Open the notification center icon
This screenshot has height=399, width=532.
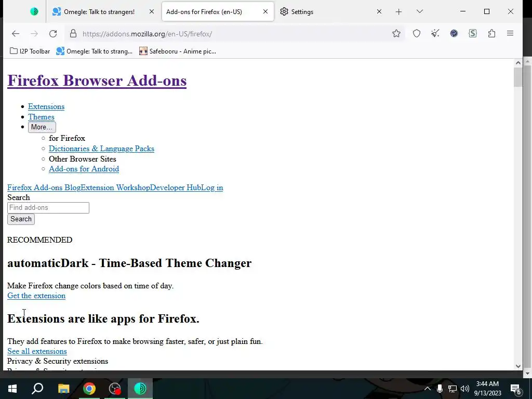(x=516, y=389)
